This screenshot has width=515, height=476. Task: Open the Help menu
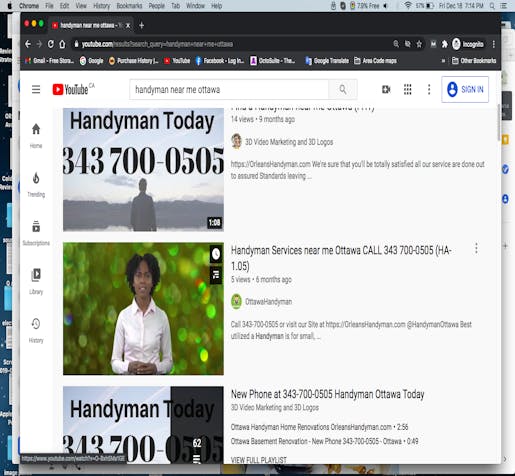(x=216, y=5)
